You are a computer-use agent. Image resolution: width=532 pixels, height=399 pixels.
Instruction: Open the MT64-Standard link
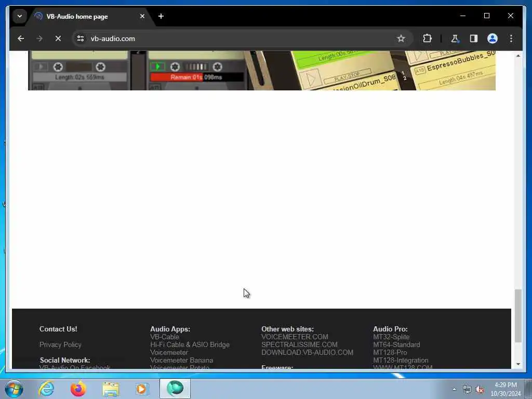pos(396,344)
